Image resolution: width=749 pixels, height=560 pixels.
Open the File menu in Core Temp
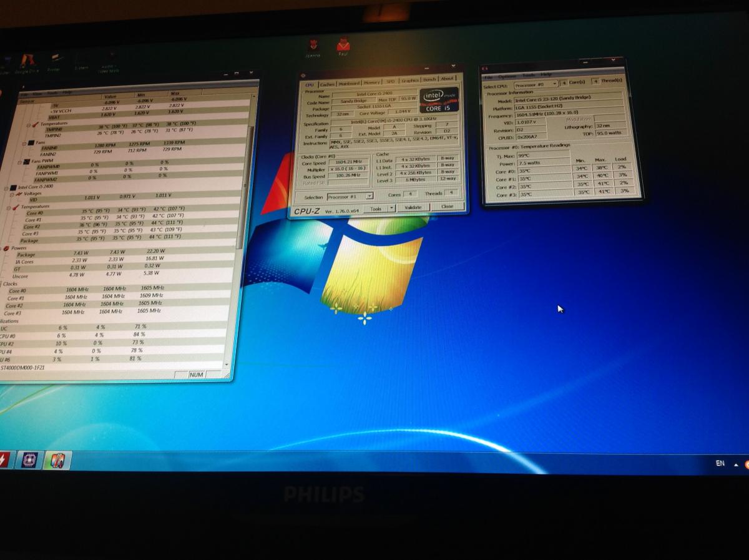[x=489, y=77]
